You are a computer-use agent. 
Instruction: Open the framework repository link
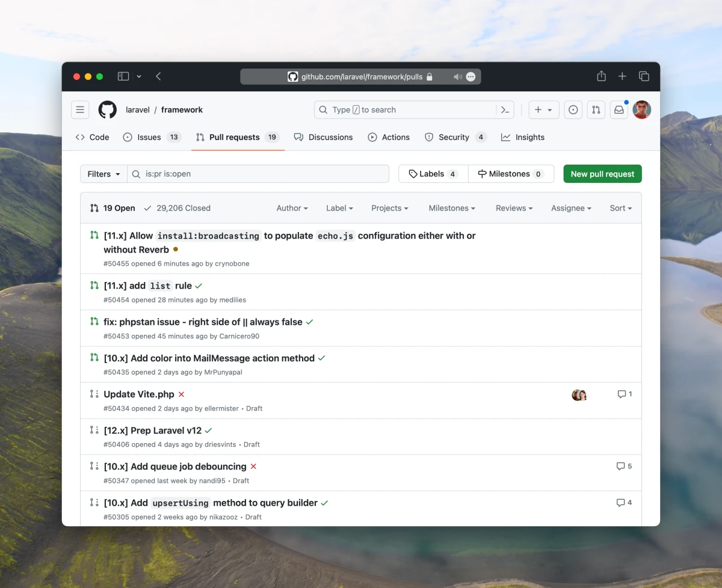click(182, 110)
